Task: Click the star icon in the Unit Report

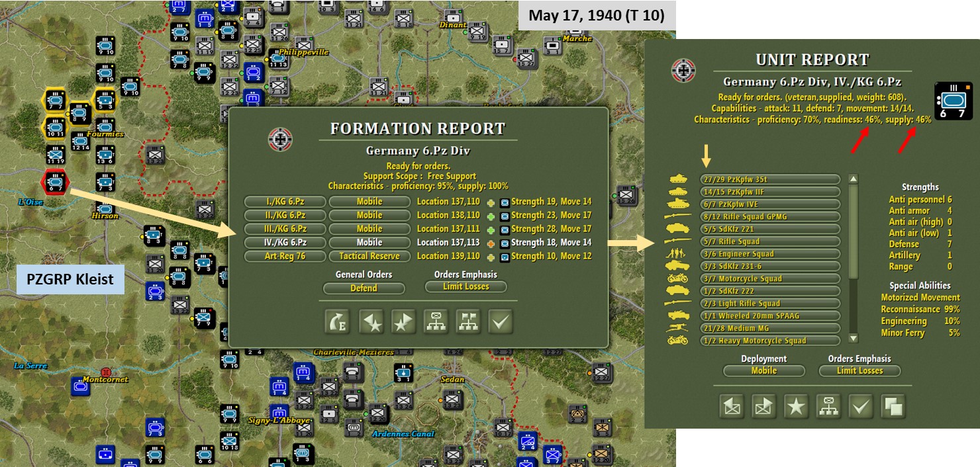Action: (795, 405)
